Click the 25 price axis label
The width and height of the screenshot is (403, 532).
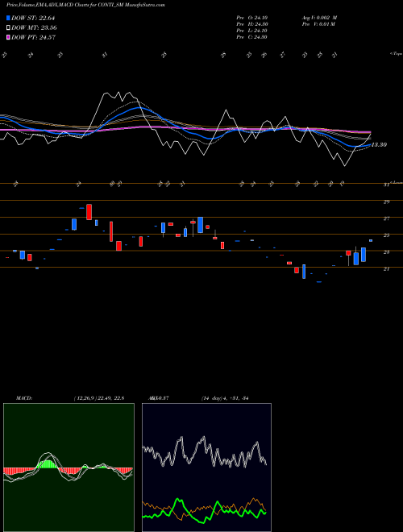click(x=386, y=235)
